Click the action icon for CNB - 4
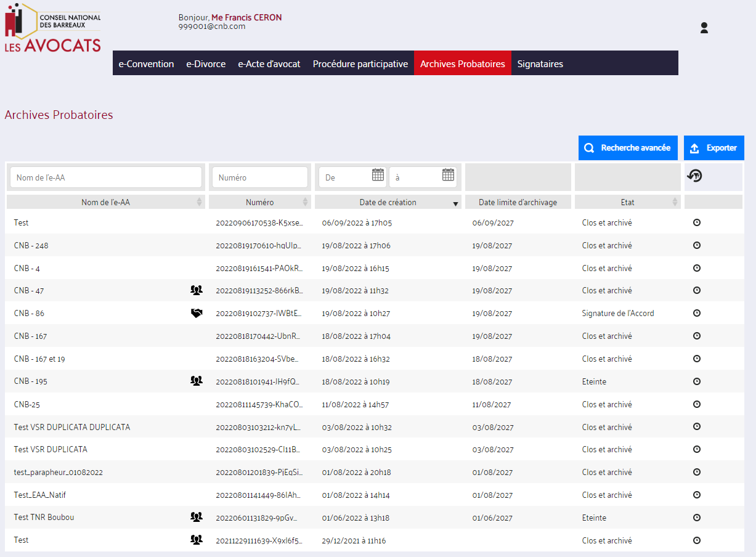 tap(697, 268)
